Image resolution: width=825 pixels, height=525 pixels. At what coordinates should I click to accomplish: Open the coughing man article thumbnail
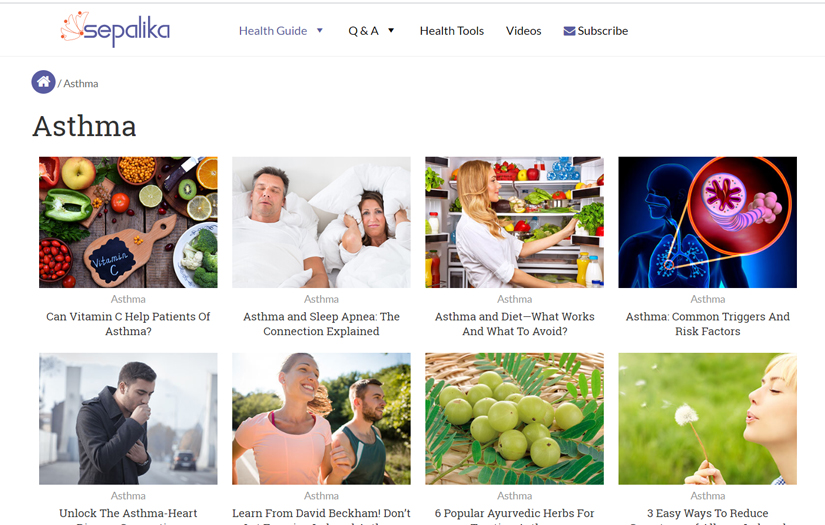[x=128, y=419]
